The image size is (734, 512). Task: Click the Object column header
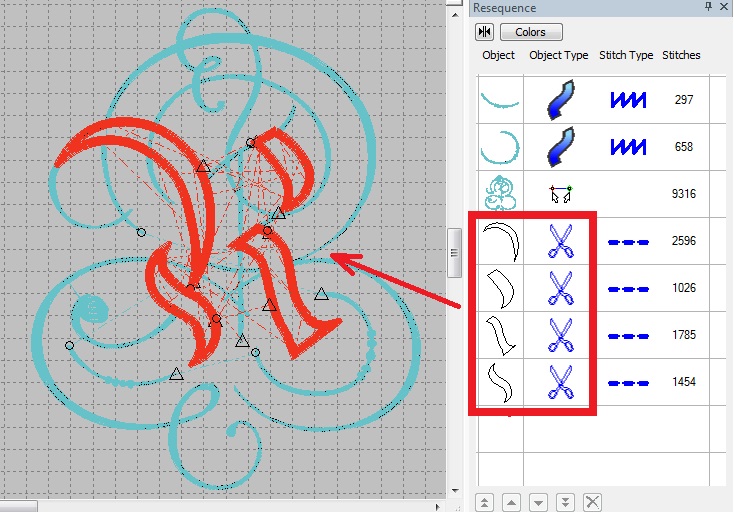click(x=499, y=55)
